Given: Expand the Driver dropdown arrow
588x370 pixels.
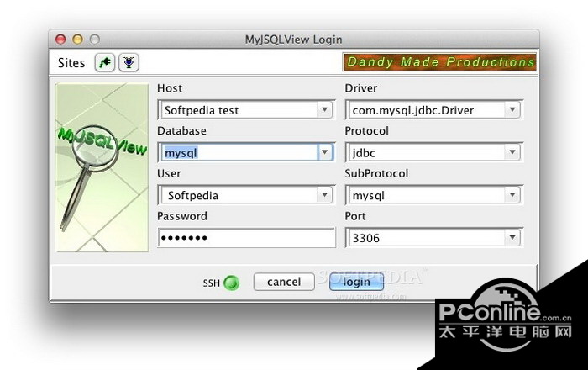Looking at the screenshot, I should [512, 110].
